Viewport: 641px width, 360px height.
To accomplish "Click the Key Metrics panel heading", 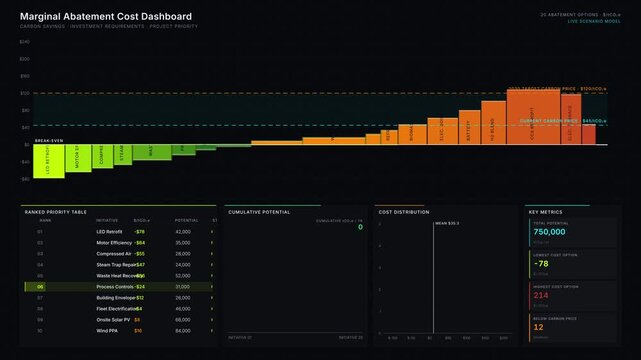I will click(x=545, y=212).
